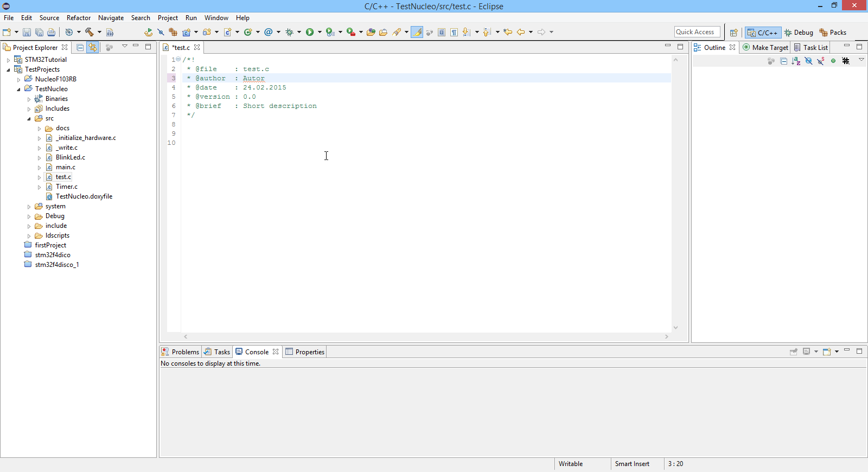868x472 pixels.
Task: Click the Quick Access search field
Action: (x=697, y=32)
